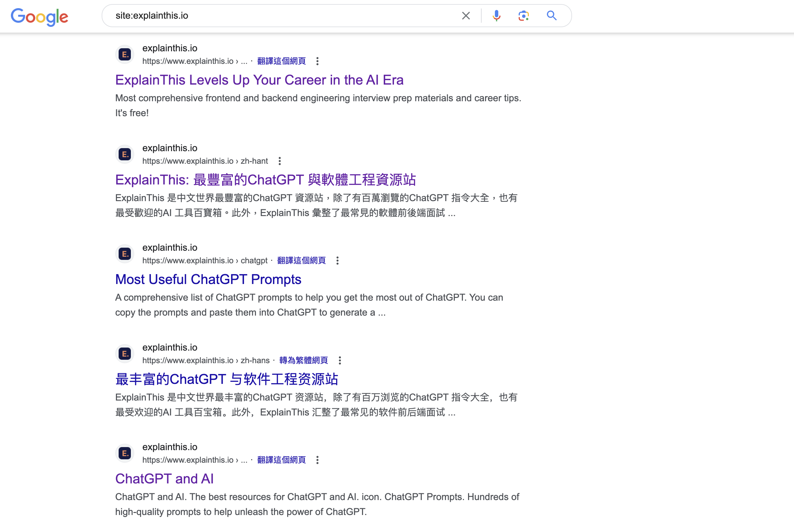Open the three-dot menu of the first result
Viewport: 794px width, 532px height.
[x=318, y=62]
